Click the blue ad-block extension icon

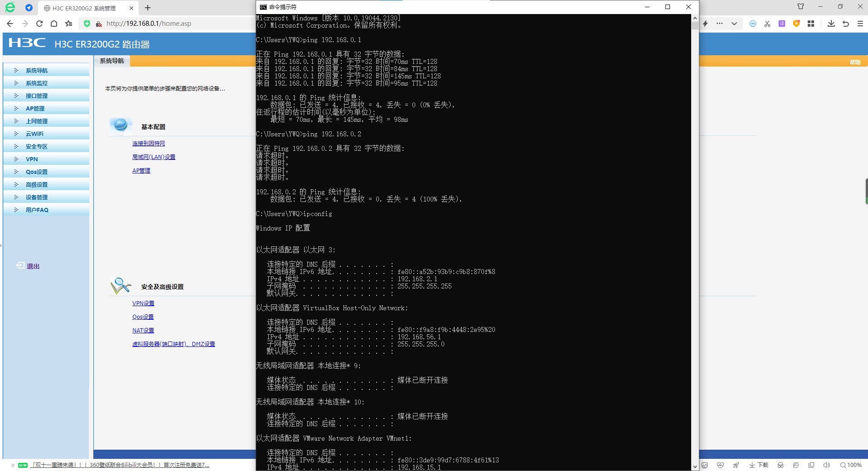coord(753,24)
